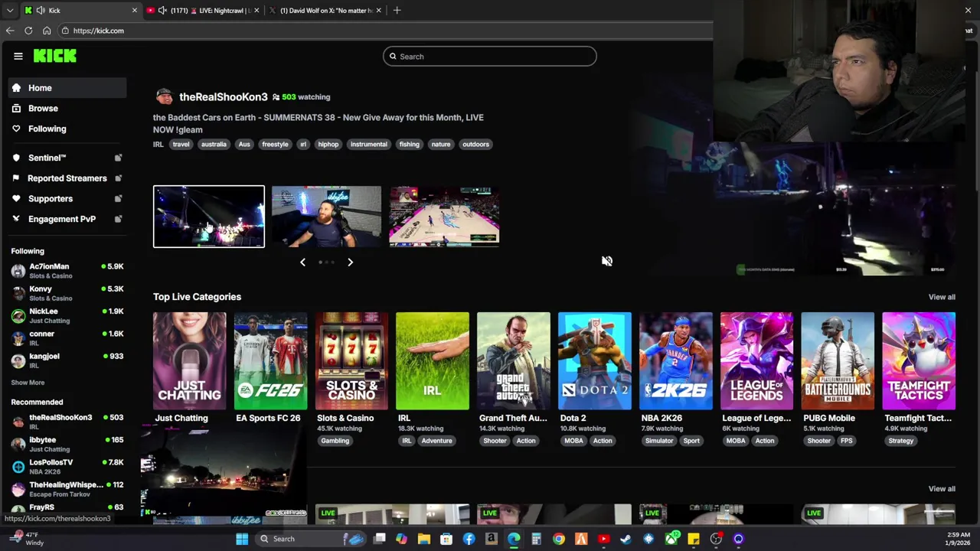Click theRealShooKon3 avatar in featured header
Screen dimensions: 980x551
(x=164, y=96)
